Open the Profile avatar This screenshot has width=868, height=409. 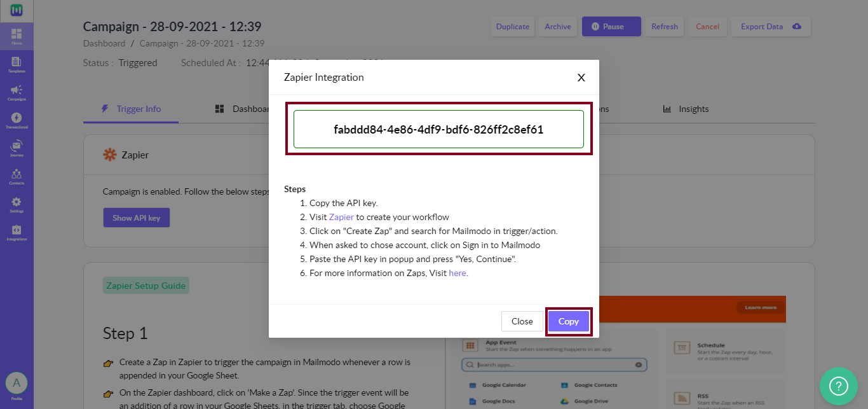[17, 383]
